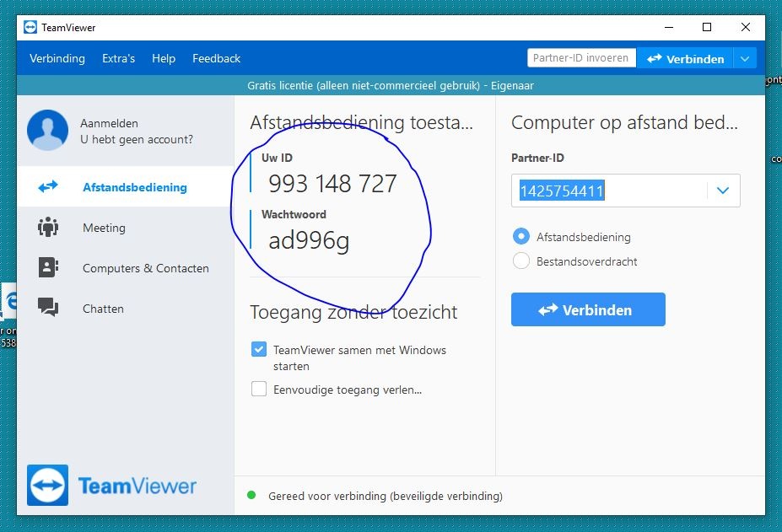Image resolution: width=782 pixels, height=532 pixels.
Task: Click the top toolbar Verbinden button
Action: (685, 58)
